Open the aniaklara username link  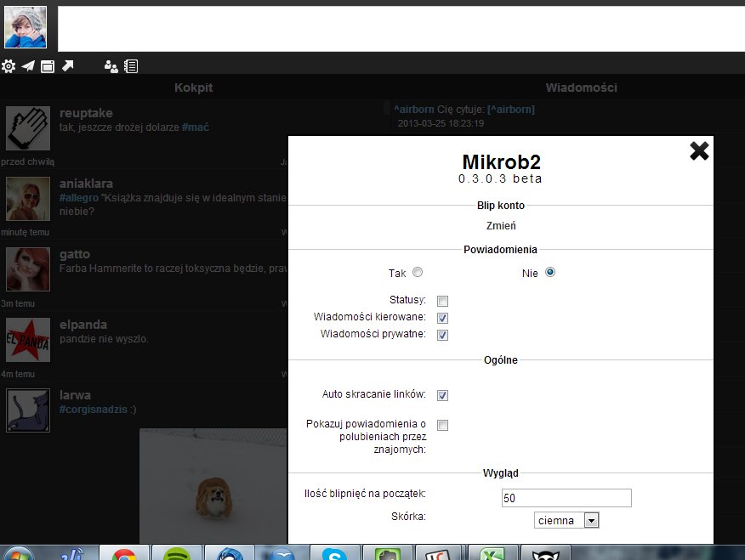[86, 184]
